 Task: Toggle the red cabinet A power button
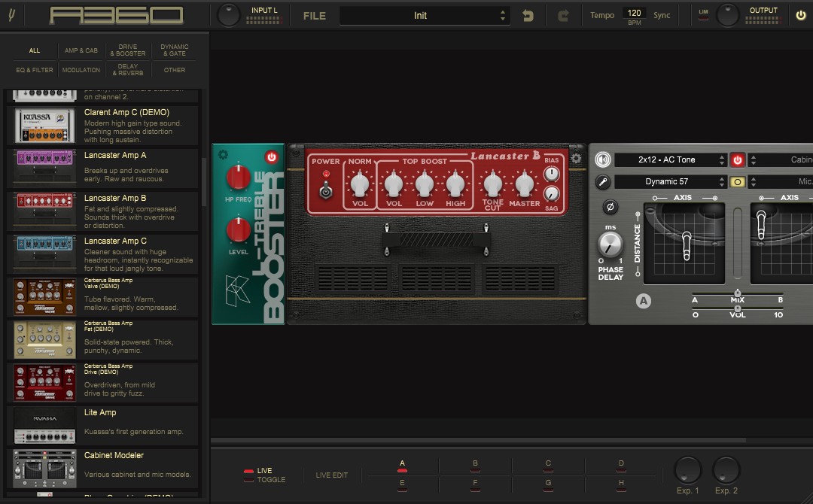[737, 160]
